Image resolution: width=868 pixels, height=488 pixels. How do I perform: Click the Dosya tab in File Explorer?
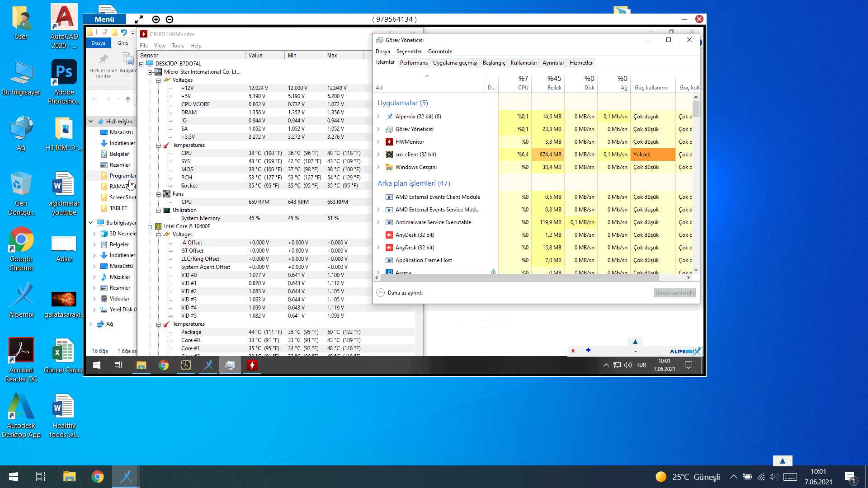point(98,43)
